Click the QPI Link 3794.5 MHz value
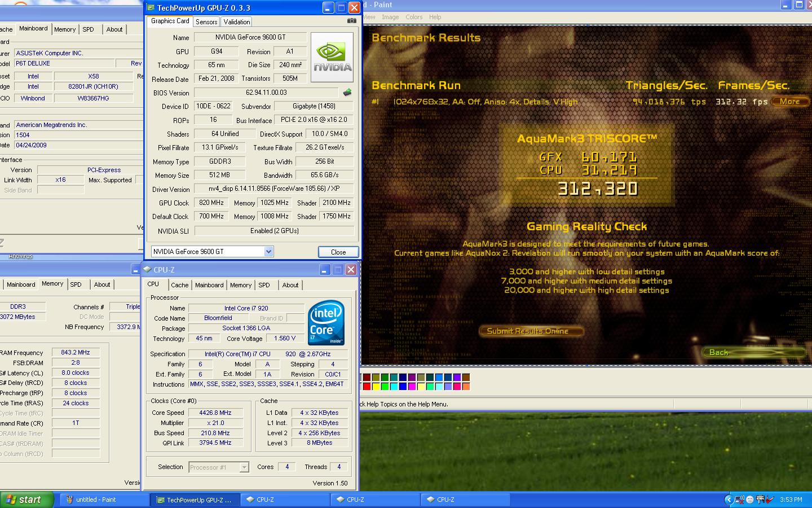Image resolution: width=812 pixels, height=508 pixels. (215, 443)
